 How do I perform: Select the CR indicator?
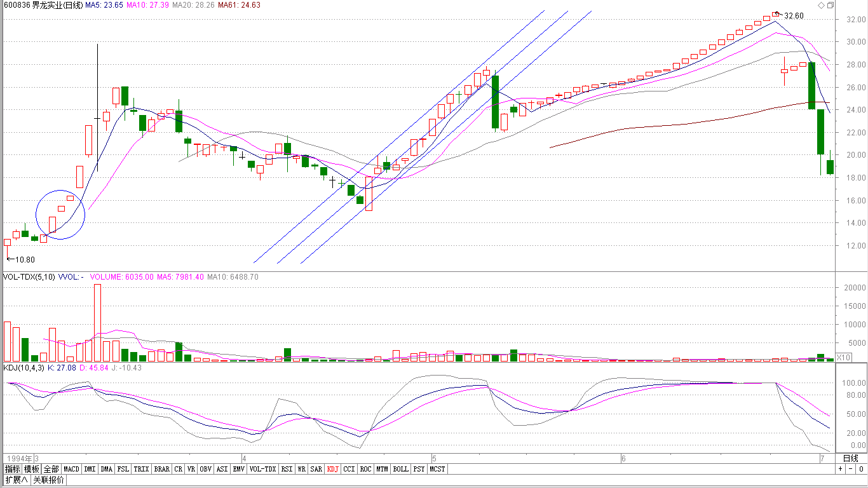[178, 469]
